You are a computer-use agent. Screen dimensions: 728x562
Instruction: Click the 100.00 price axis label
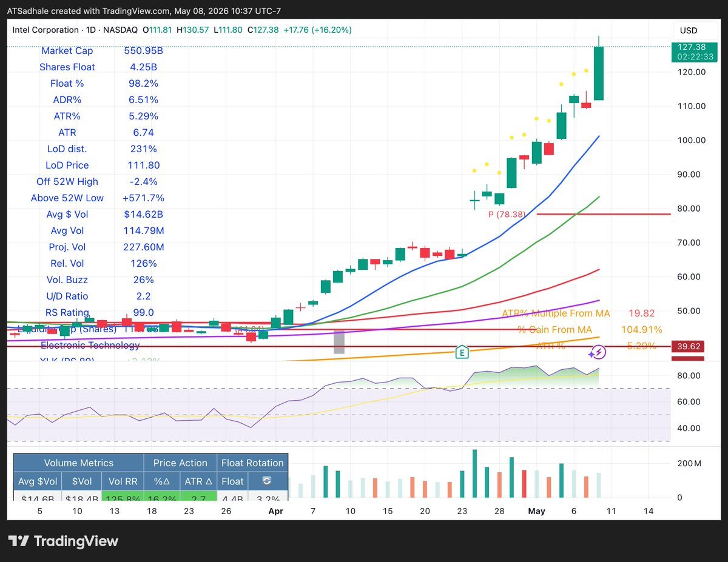[692, 140]
